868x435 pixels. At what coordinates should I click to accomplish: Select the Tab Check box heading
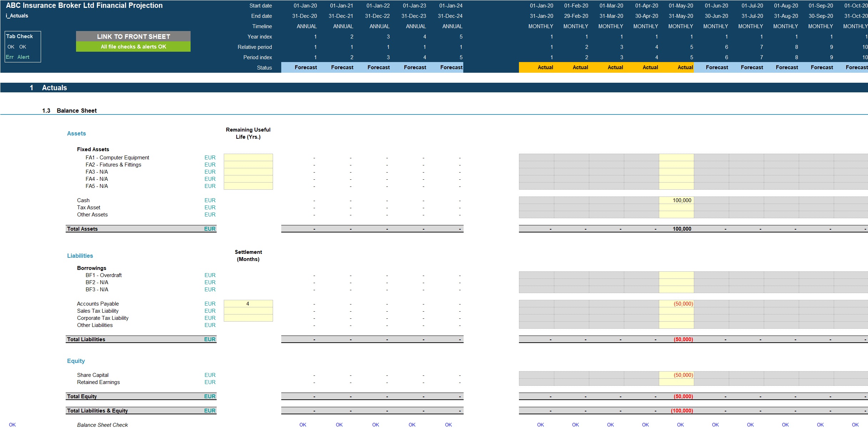pyautogui.click(x=20, y=36)
